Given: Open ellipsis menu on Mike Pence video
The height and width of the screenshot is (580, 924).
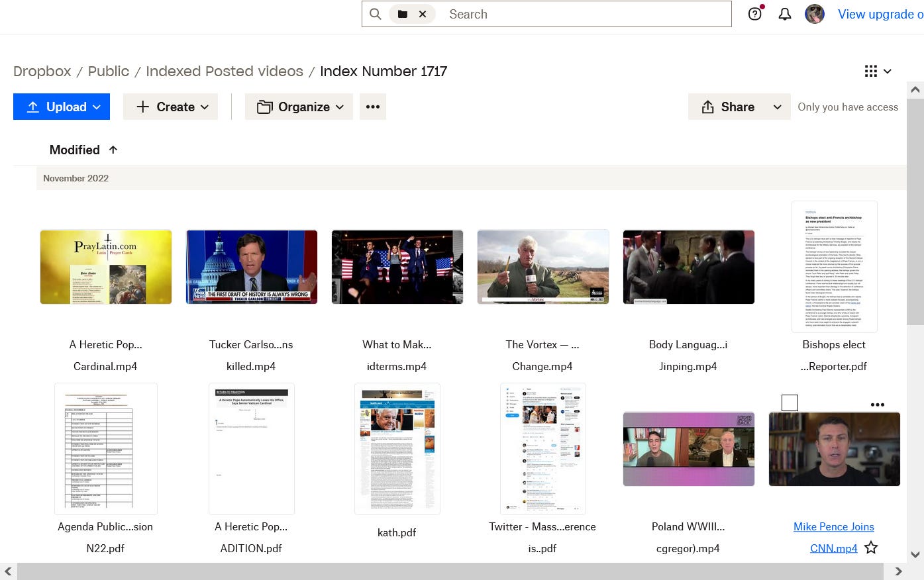Looking at the screenshot, I should point(878,405).
